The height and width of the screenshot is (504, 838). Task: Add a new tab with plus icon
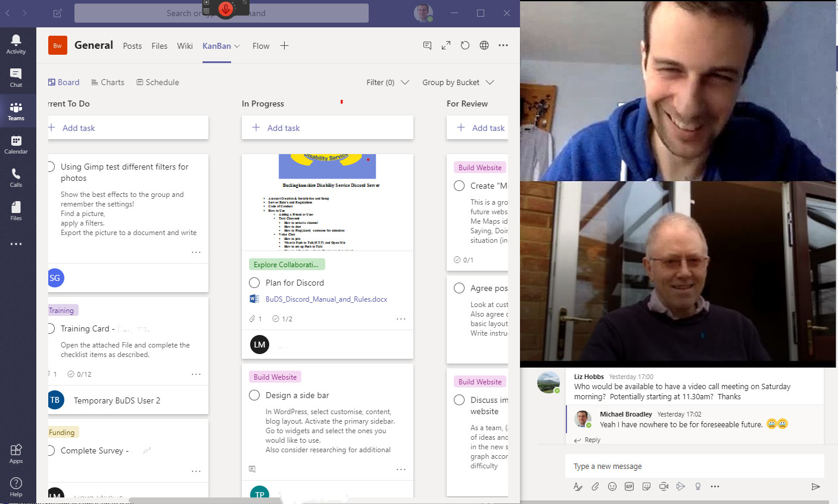coord(285,45)
